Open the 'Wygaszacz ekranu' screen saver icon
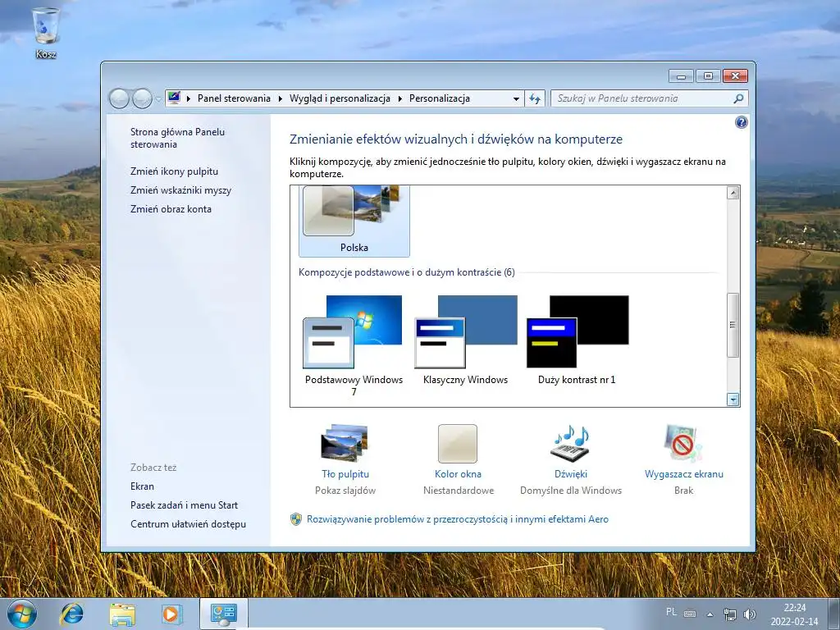The height and width of the screenshot is (630, 840). 683,443
